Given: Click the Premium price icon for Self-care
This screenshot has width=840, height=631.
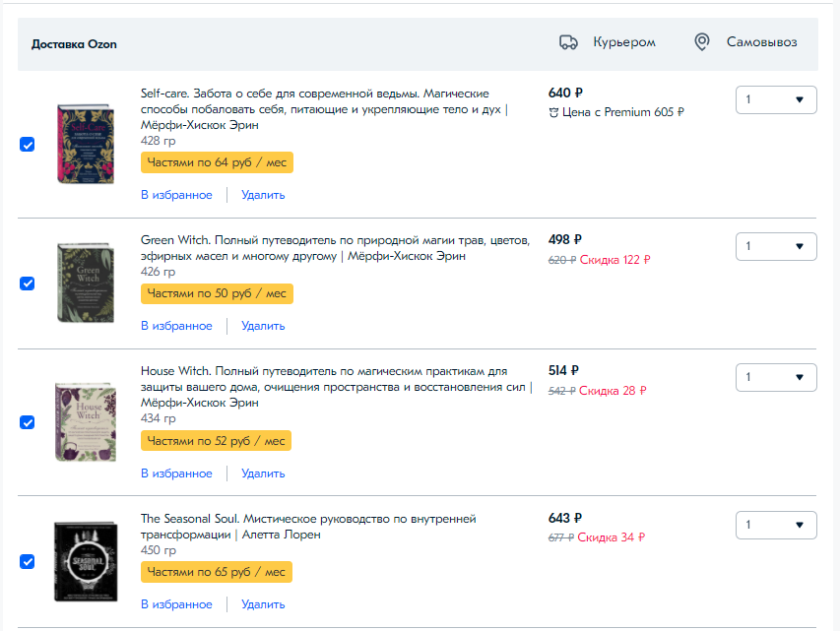Looking at the screenshot, I should tap(553, 112).
